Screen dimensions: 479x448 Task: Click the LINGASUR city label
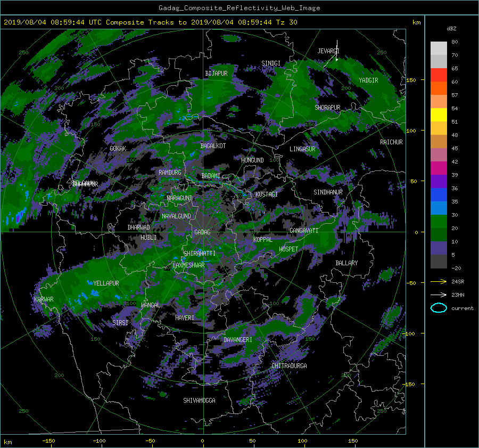[302, 149]
